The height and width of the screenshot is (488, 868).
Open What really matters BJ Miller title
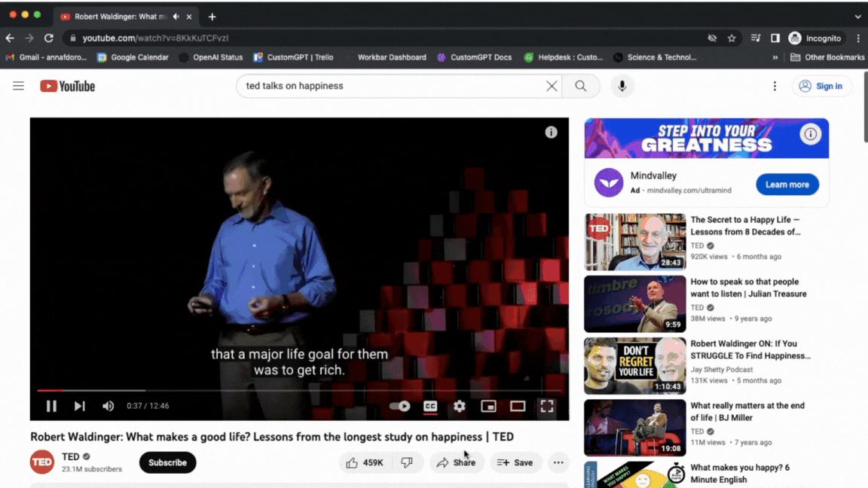(747, 412)
